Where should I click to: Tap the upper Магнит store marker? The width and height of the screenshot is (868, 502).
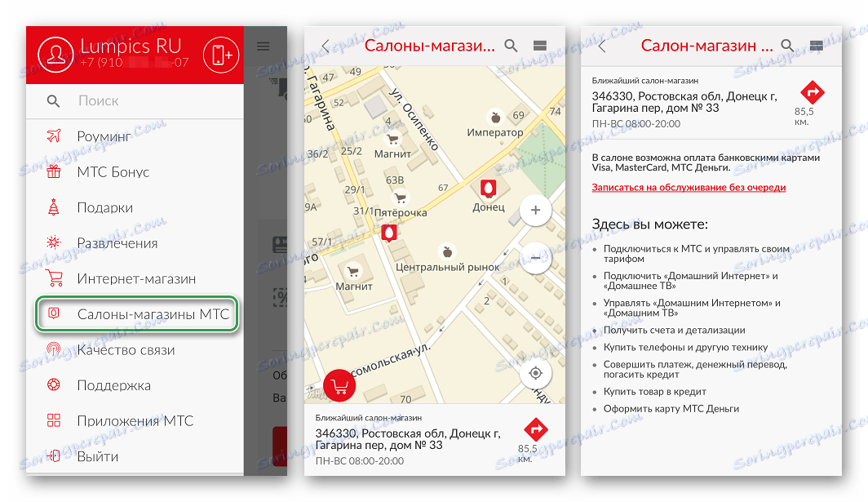[x=392, y=139]
